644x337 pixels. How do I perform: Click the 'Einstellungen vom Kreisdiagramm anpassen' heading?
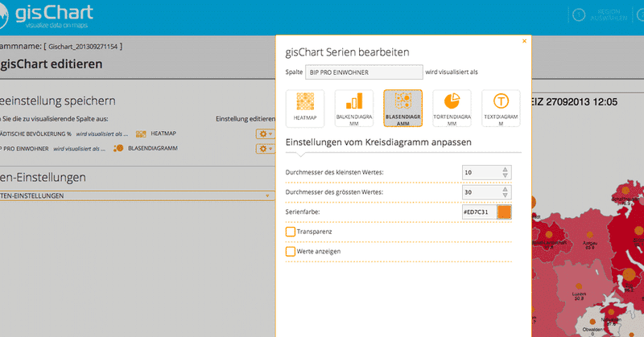click(378, 142)
